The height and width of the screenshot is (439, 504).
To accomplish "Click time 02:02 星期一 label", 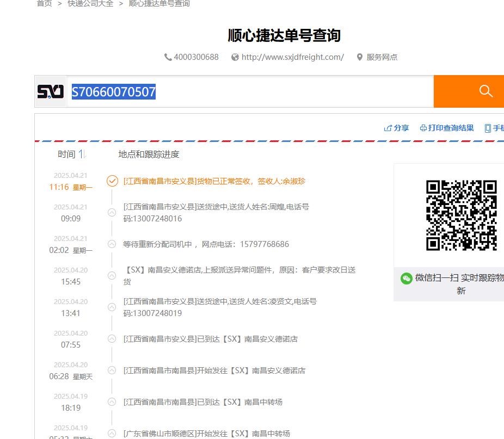I will (x=71, y=250).
